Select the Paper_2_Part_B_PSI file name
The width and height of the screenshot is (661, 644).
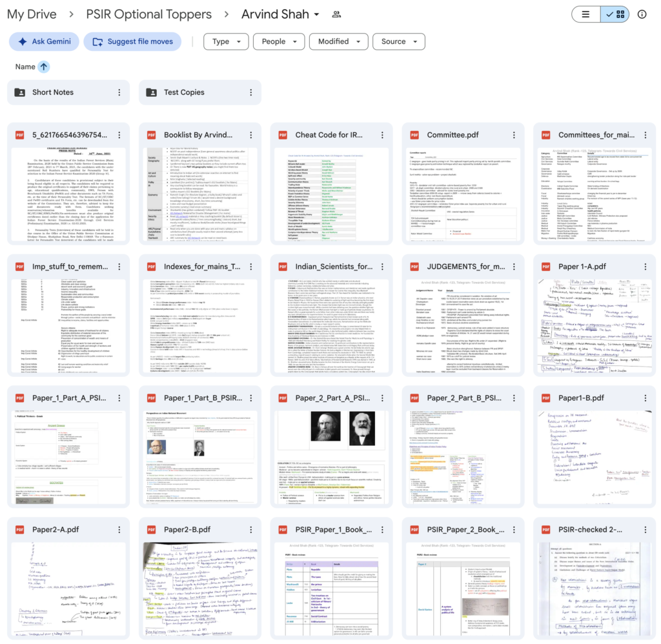click(x=464, y=398)
